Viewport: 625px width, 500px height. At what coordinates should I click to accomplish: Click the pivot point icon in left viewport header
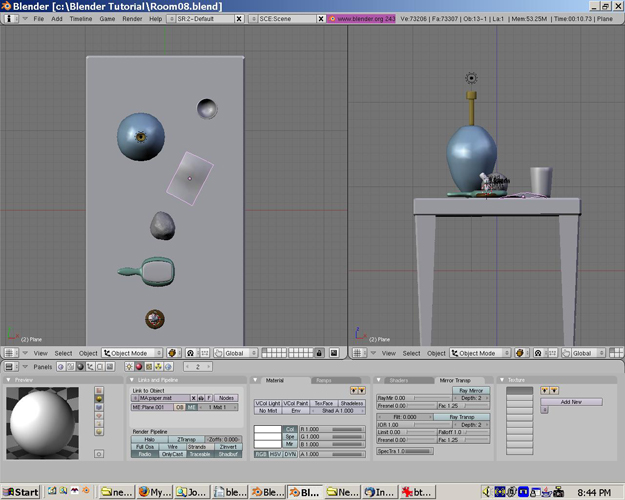tap(188, 353)
